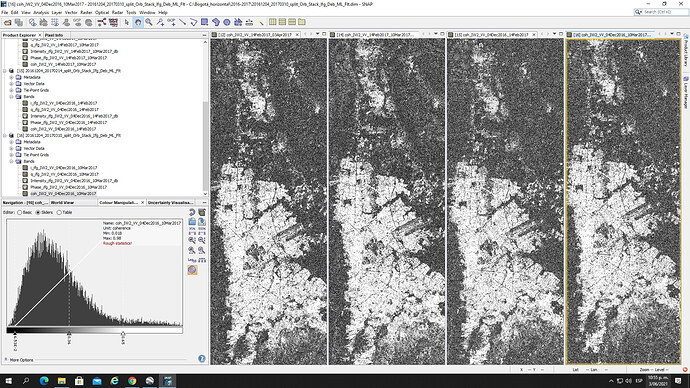This screenshot has height=388, width=690.
Task: Click the Open Product icon in toolbar
Action: pyautogui.click(x=8, y=22)
